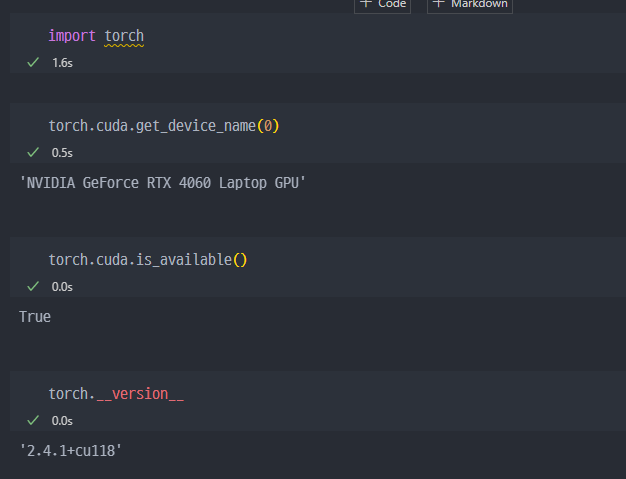
Task: Click the 0.5s execution time label
Action: click(62, 153)
